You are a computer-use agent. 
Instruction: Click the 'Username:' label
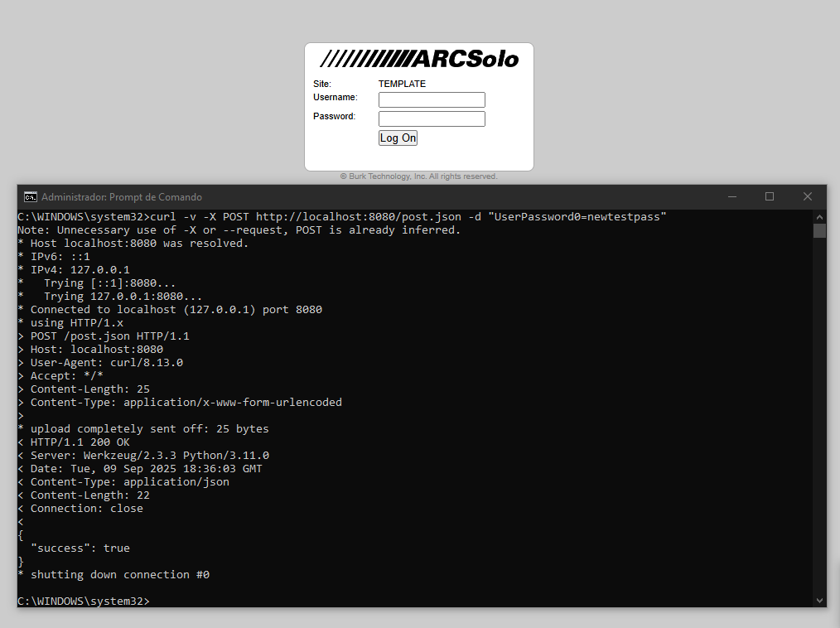336,97
